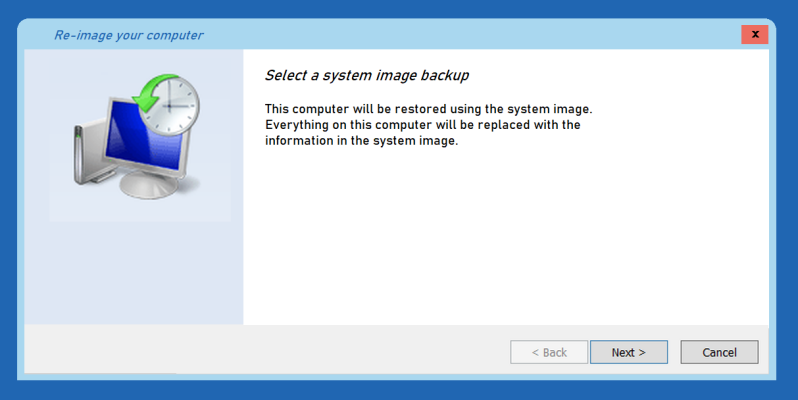Click the Next > button
The width and height of the screenshot is (798, 400).
[x=628, y=352]
